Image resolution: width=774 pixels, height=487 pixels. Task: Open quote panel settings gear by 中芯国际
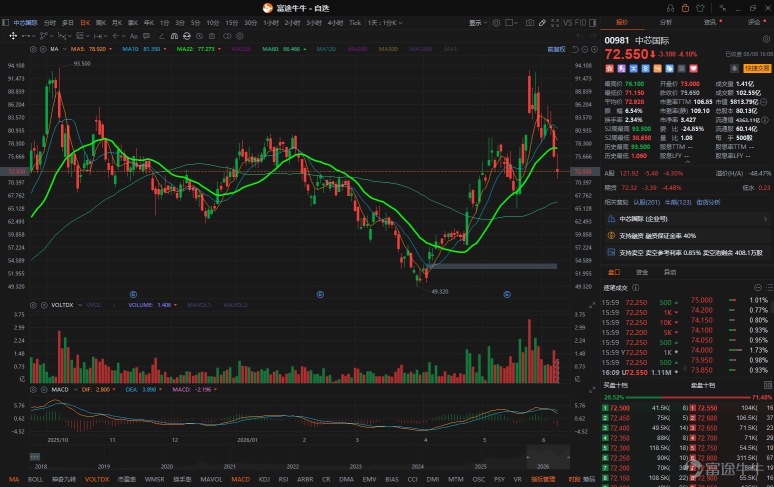click(766, 39)
